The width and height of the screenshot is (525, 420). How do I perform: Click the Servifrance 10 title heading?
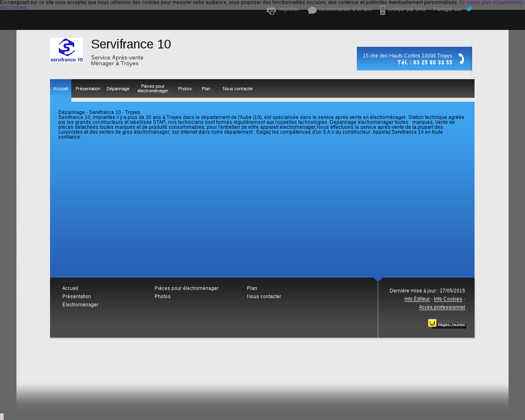coord(131,44)
